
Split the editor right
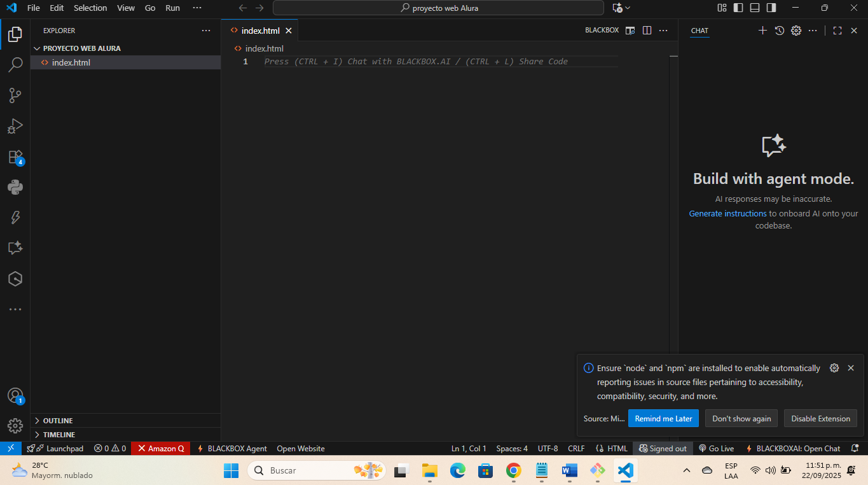click(647, 31)
